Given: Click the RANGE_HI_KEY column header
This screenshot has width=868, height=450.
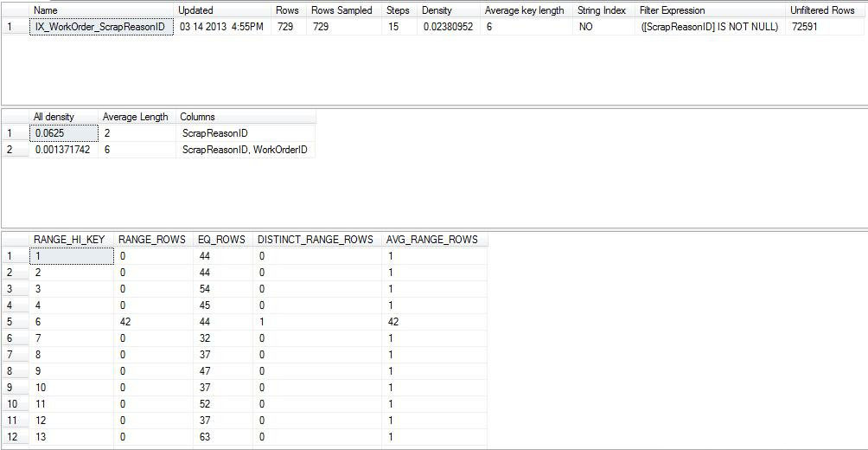Looking at the screenshot, I should (72, 240).
